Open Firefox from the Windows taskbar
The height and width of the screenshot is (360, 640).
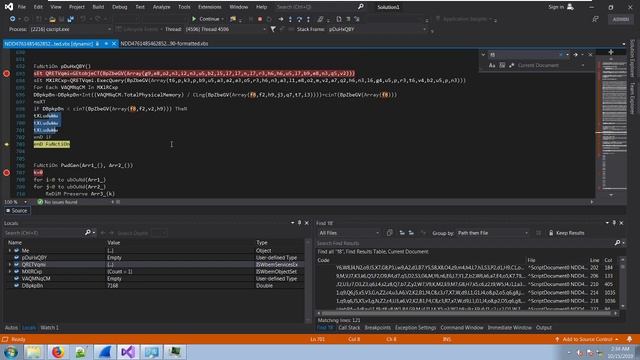[x=58, y=352]
